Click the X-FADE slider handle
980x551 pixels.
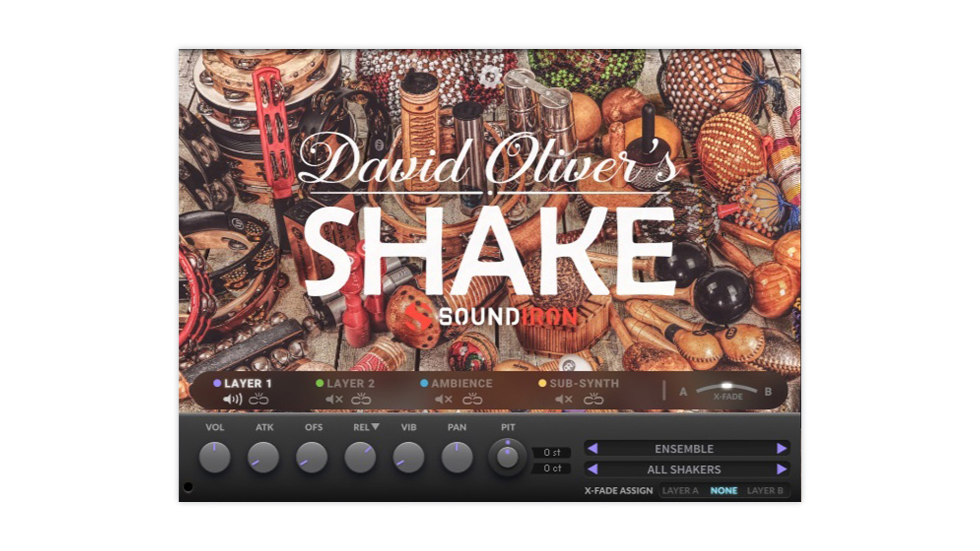727,386
